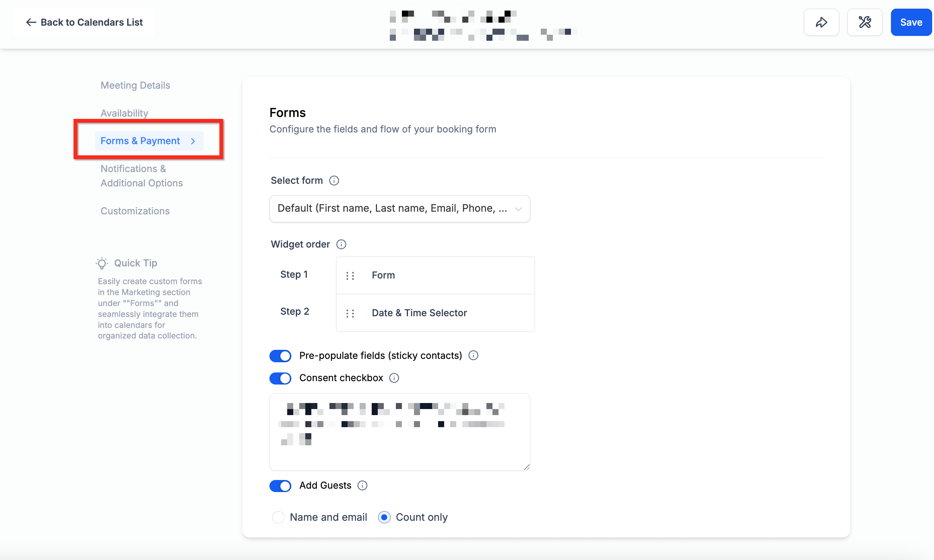934x560 pixels.
Task: Click the drag handle next to Date & Time Selector
Action: 350,313
